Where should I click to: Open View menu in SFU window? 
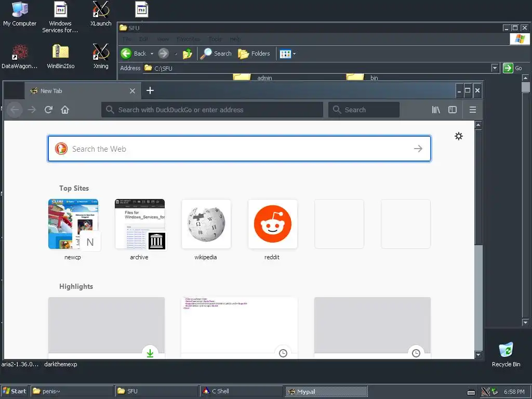tap(163, 39)
